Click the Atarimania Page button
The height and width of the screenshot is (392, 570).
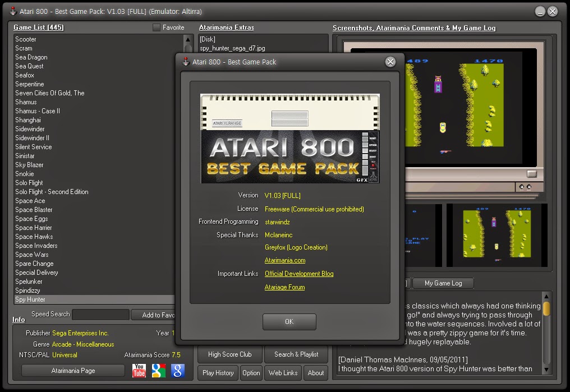click(x=73, y=371)
